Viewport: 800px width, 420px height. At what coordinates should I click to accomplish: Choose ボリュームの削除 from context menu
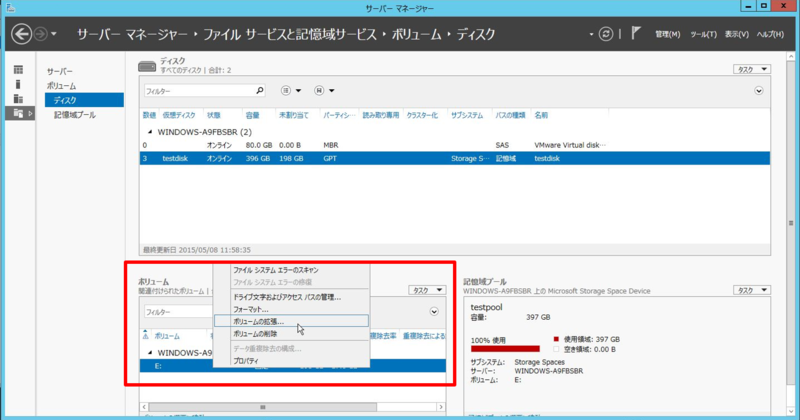click(x=255, y=334)
